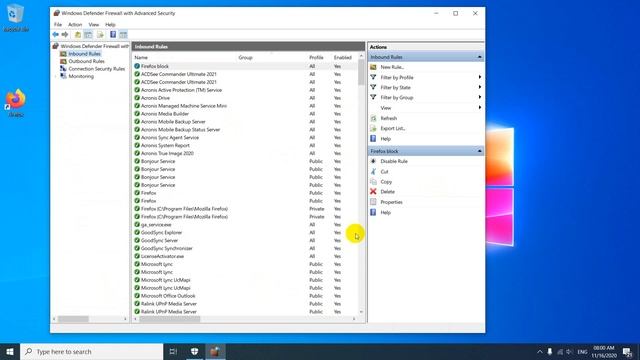Toggle the Show/Hide Console Tree icon
This screenshot has width=640, height=360.
tap(88, 35)
